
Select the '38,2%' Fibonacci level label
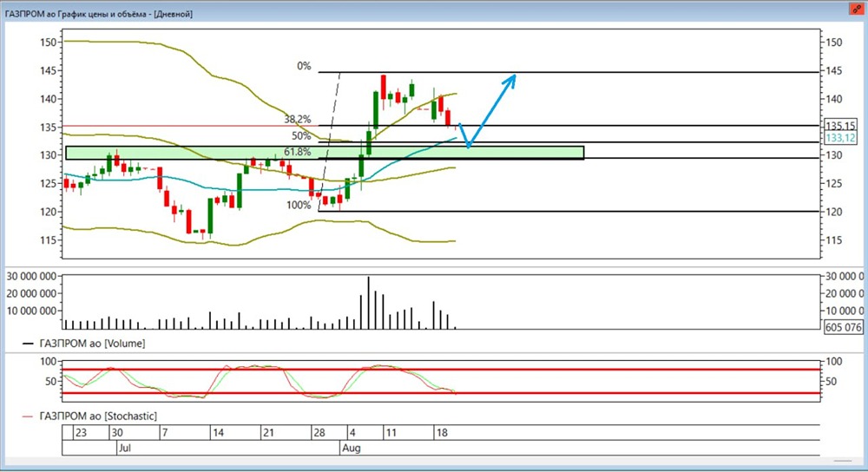tap(297, 119)
